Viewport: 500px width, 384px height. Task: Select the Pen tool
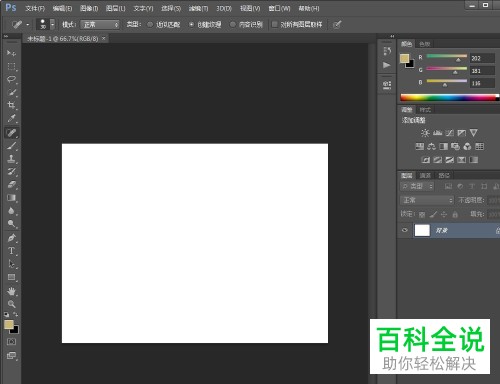pos(11,238)
